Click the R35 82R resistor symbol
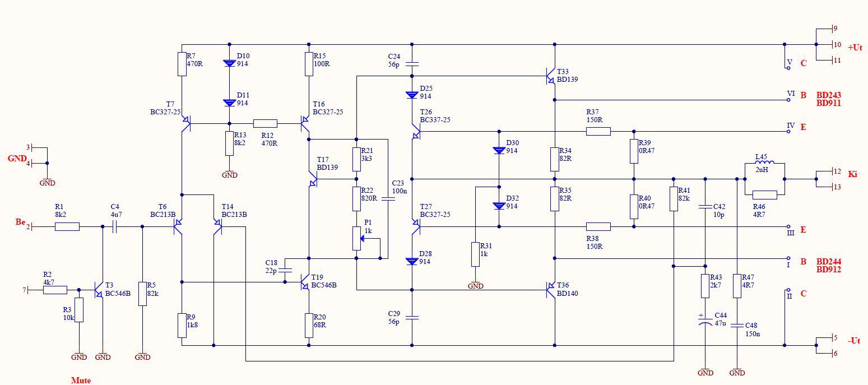This screenshot has width=868, height=385. tap(554, 198)
